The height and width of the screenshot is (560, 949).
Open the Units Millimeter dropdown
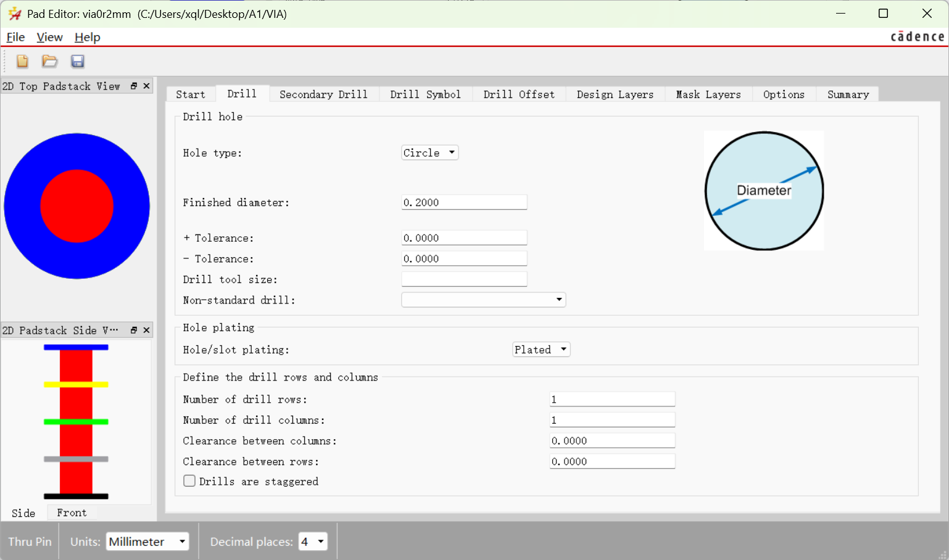[x=147, y=541]
